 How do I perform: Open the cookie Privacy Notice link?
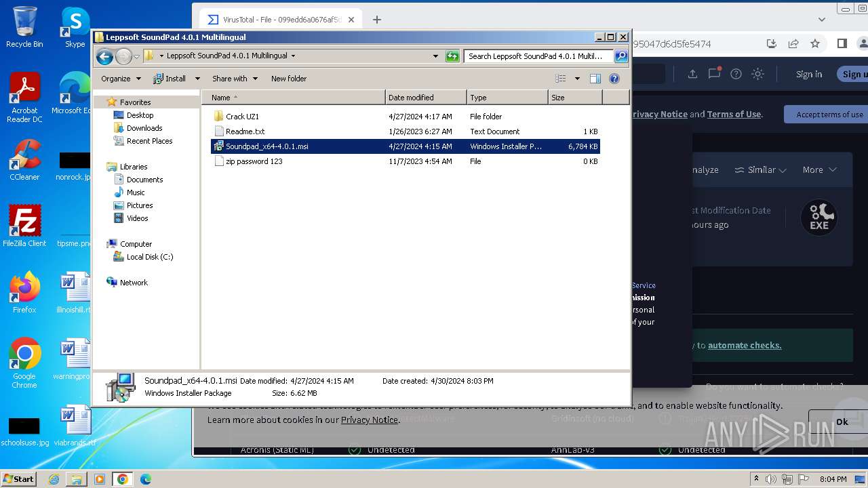[x=369, y=420]
